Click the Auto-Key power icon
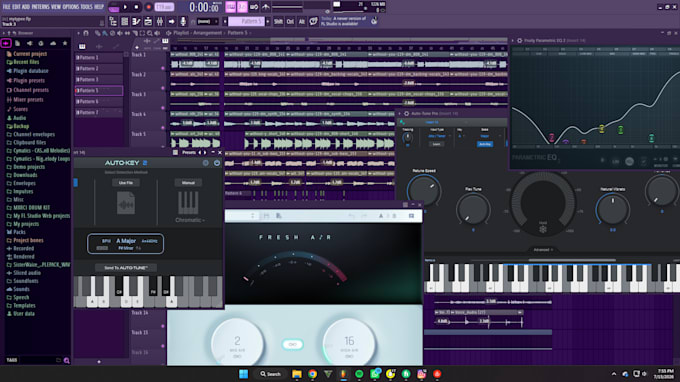Screen dimensions: 680x382 point(217,163)
